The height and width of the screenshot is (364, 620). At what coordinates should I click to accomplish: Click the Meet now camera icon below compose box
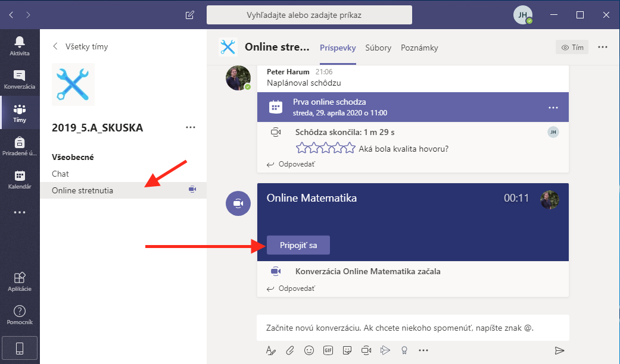366,350
